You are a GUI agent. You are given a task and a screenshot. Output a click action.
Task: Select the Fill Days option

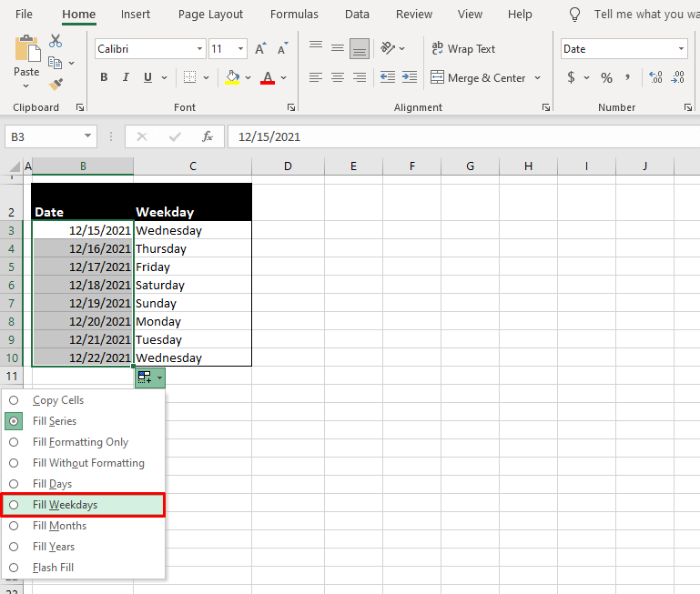(84, 484)
